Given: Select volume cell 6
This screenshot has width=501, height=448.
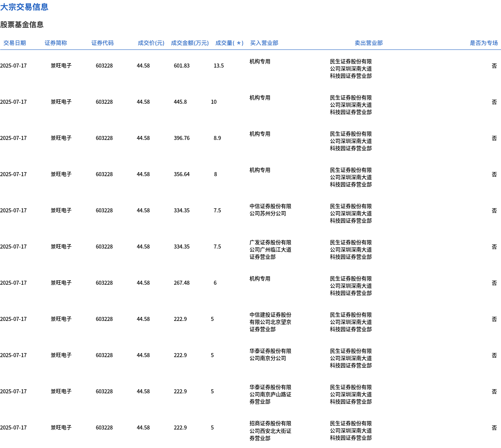Looking at the screenshot, I should (x=215, y=283).
